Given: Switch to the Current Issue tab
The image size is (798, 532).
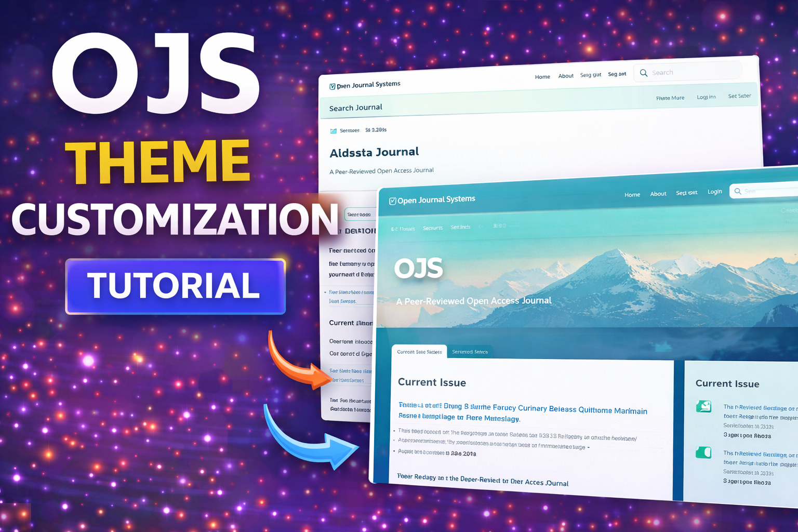Looking at the screenshot, I should (x=419, y=351).
